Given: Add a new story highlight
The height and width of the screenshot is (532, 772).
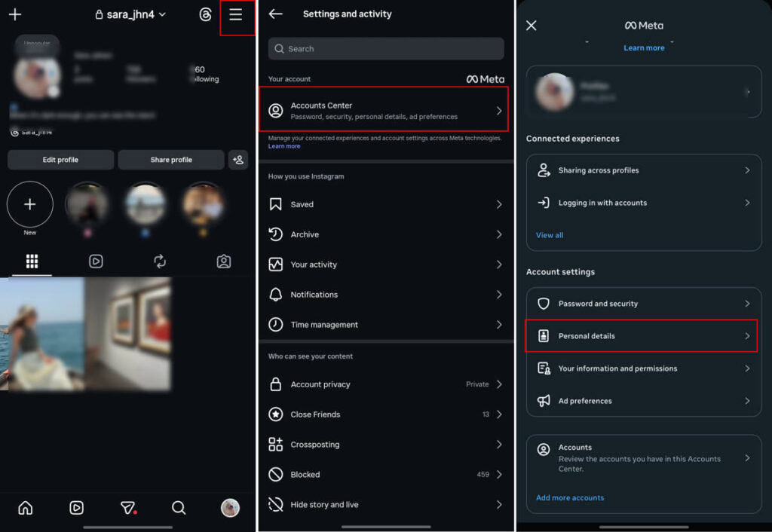Looking at the screenshot, I should coord(29,204).
